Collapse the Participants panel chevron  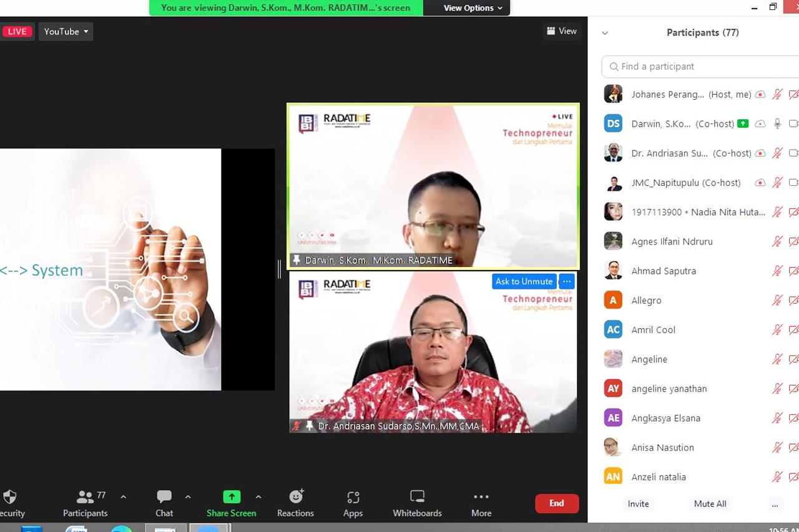pyautogui.click(x=605, y=33)
